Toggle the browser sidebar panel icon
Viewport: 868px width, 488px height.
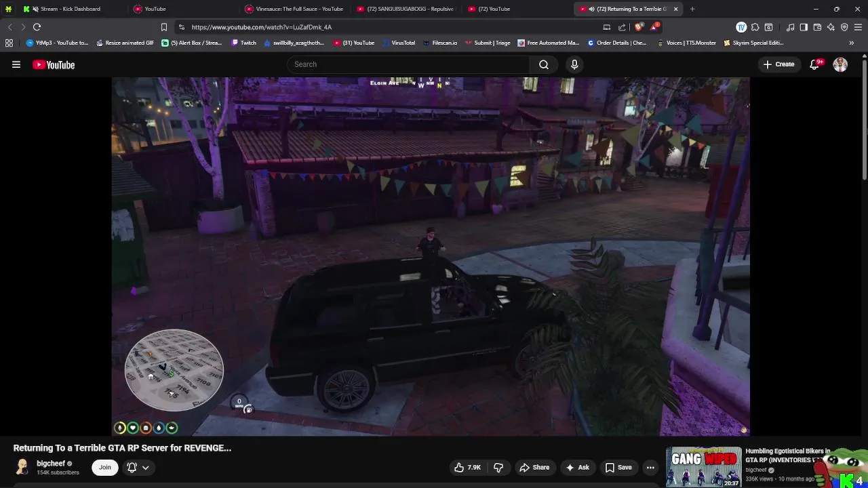[x=804, y=27]
